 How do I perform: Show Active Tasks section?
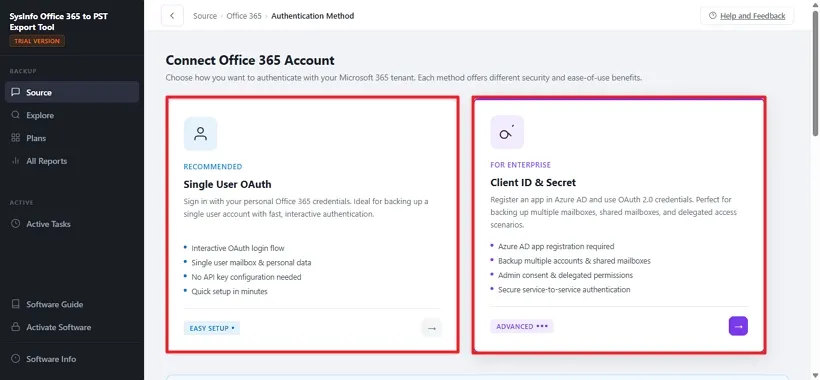pos(72,224)
